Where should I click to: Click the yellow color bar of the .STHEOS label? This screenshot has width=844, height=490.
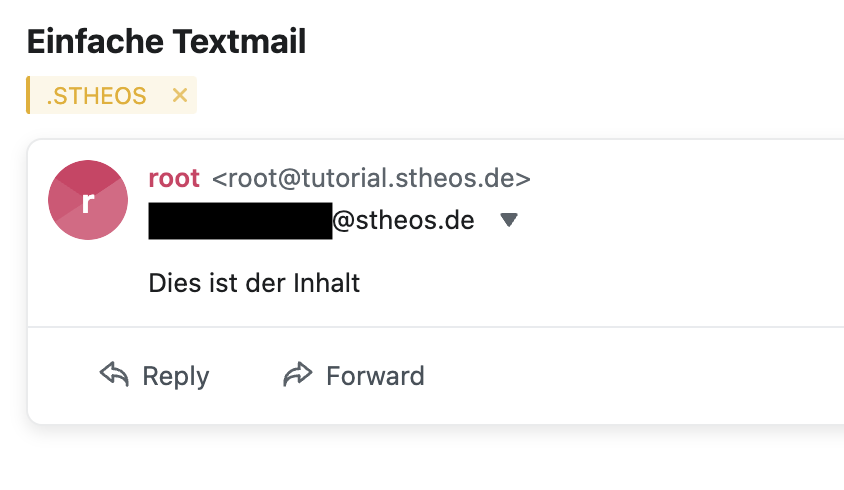pos(28,95)
